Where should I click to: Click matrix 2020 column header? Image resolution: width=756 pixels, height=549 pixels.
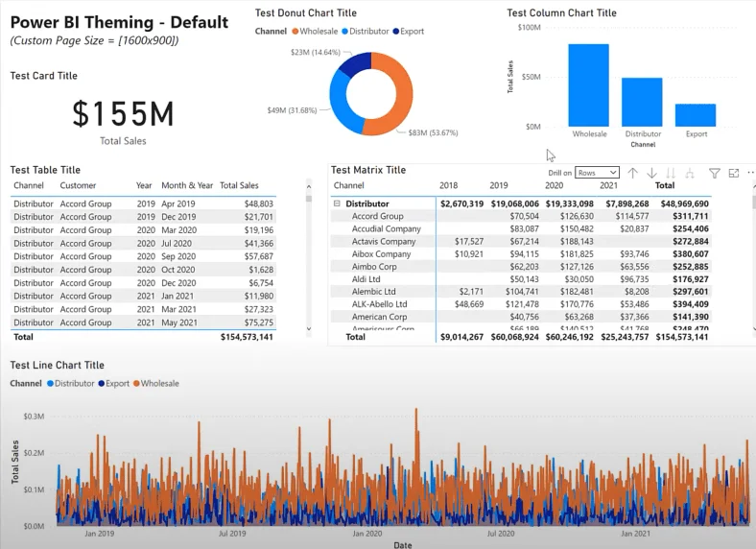point(554,186)
